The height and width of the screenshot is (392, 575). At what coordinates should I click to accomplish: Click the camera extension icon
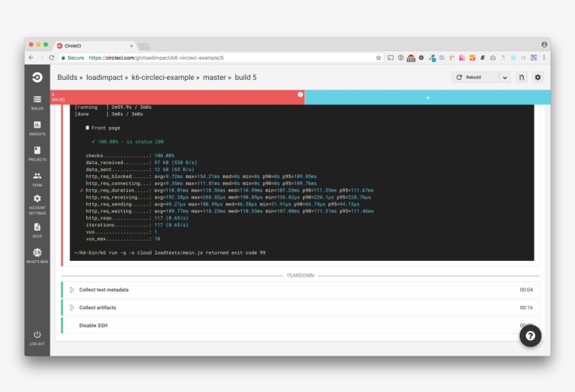click(x=493, y=58)
